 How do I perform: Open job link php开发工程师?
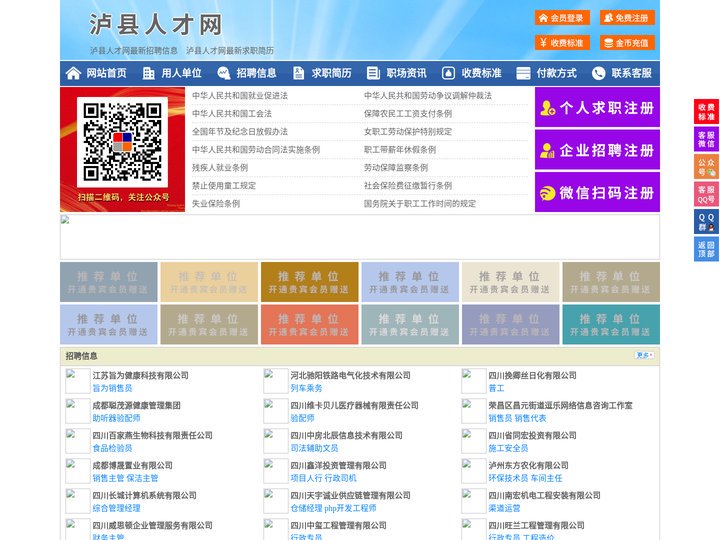click(350, 508)
